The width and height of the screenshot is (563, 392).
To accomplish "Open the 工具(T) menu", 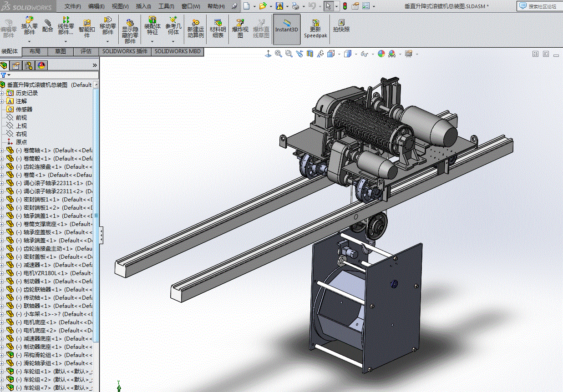I will point(166,6).
